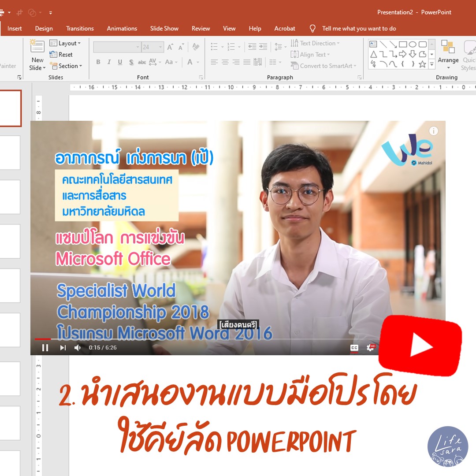Screen dimensions: 476x476
Task: Open the View tab
Action: 229,29
